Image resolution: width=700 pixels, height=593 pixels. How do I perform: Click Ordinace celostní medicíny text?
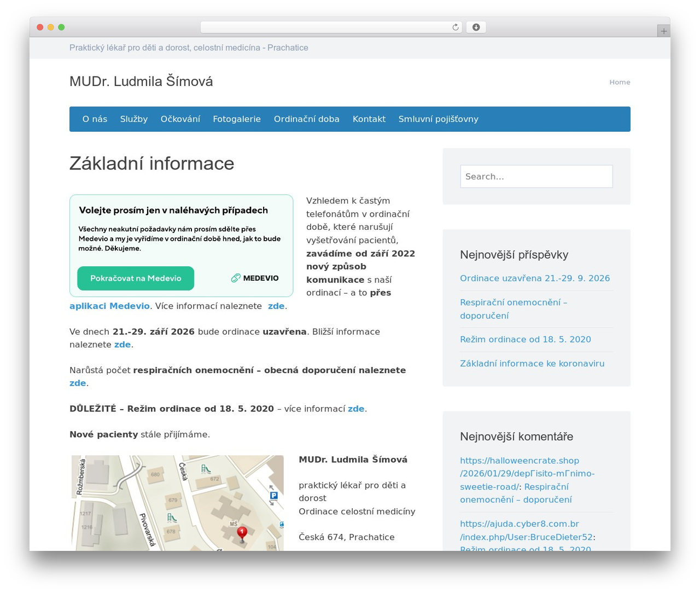pyautogui.click(x=357, y=511)
